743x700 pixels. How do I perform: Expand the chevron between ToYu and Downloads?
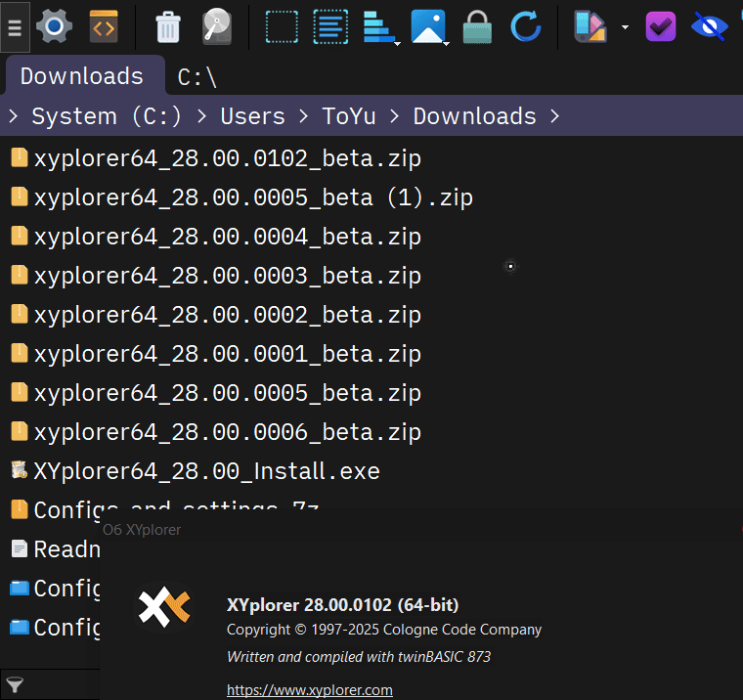tap(394, 116)
